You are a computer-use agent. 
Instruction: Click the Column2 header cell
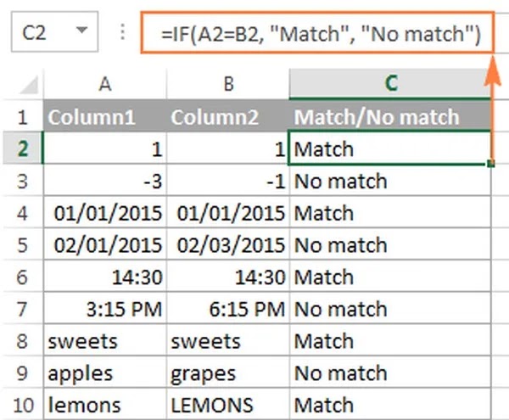coord(227,116)
